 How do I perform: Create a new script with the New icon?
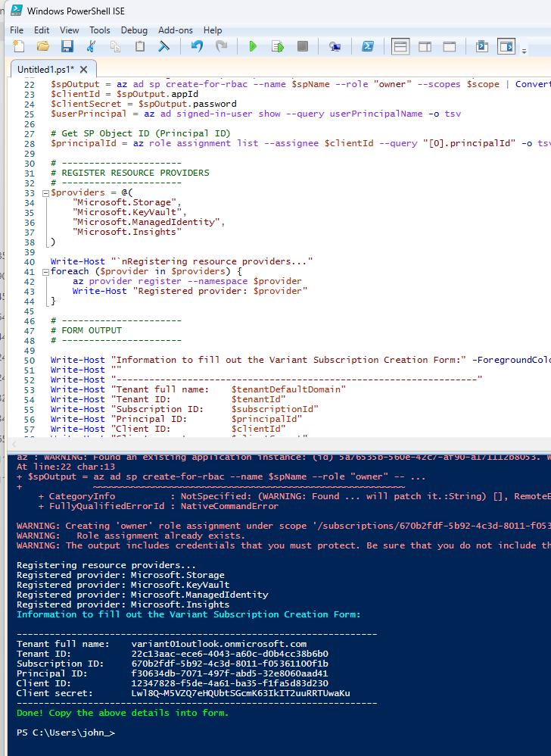click(x=19, y=46)
